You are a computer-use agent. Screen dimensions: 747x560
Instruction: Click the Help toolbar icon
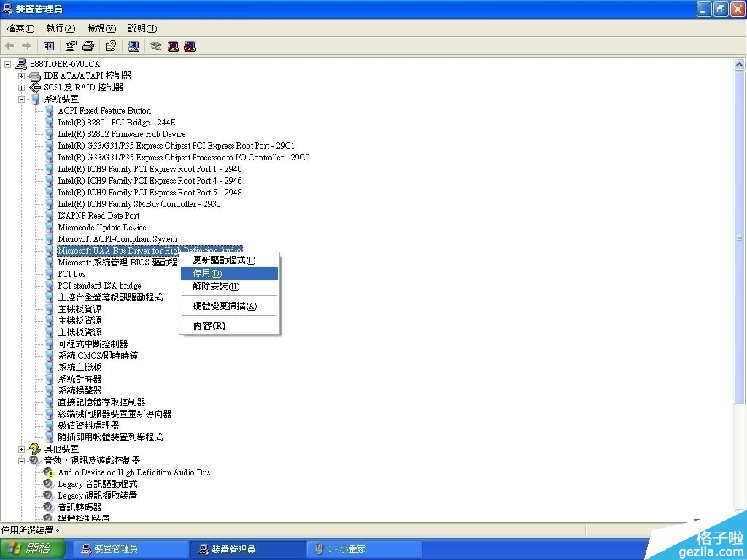click(x=110, y=46)
